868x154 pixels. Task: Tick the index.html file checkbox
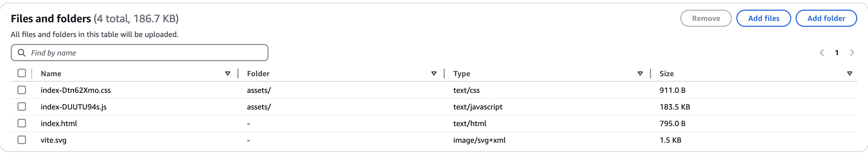[21, 123]
